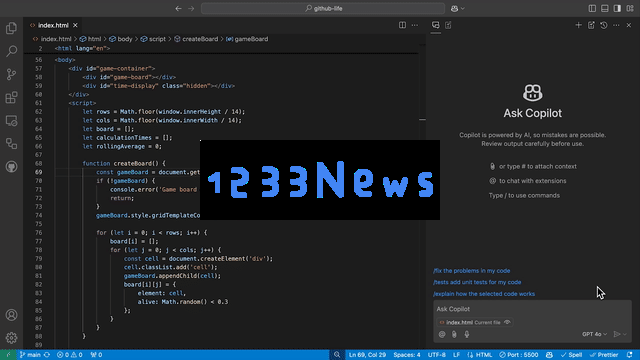Open problems panel via errors and warnings count
Viewport: 640px width, 360px height.
69,355
